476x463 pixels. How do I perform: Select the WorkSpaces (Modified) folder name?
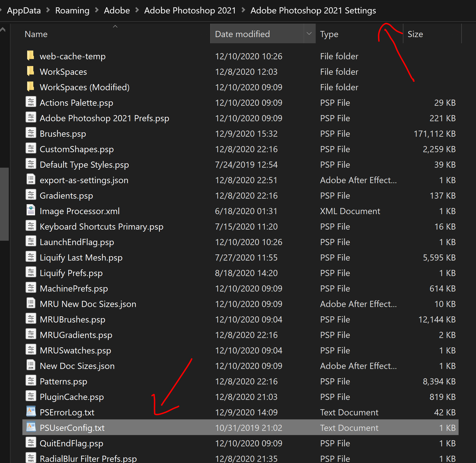[x=85, y=87]
